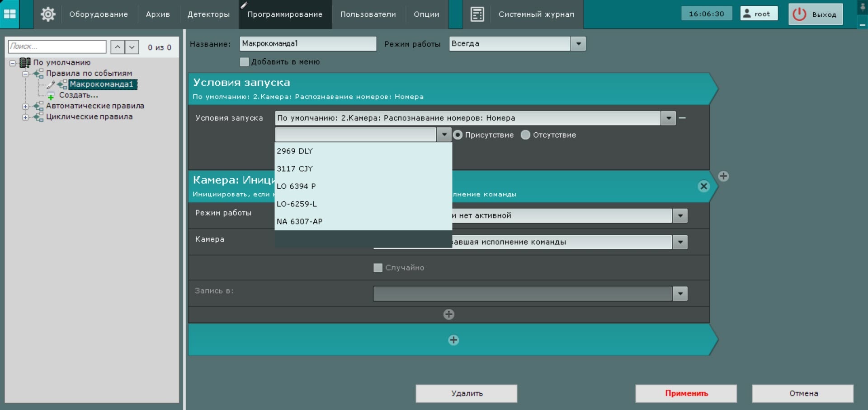Switch to the Детекторы tab

(208, 14)
